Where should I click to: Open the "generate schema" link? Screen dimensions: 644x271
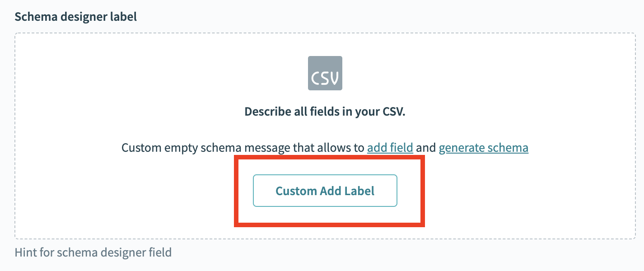(x=483, y=148)
